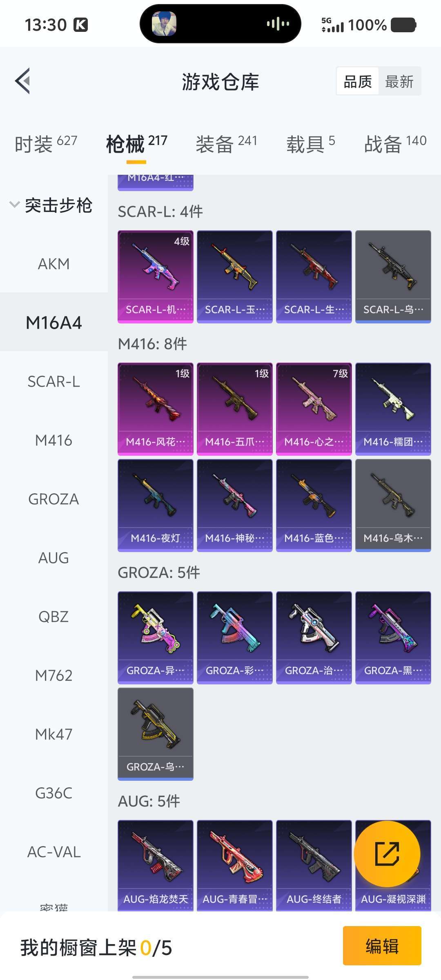441x980 pixels.
Task: Open the M416-夜灯 weapon skin
Action: click(155, 505)
